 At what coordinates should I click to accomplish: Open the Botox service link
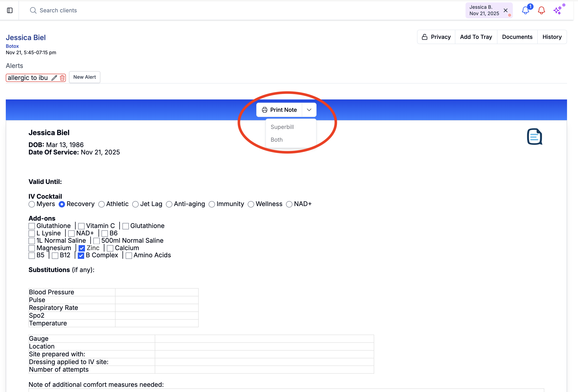coord(12,46)
